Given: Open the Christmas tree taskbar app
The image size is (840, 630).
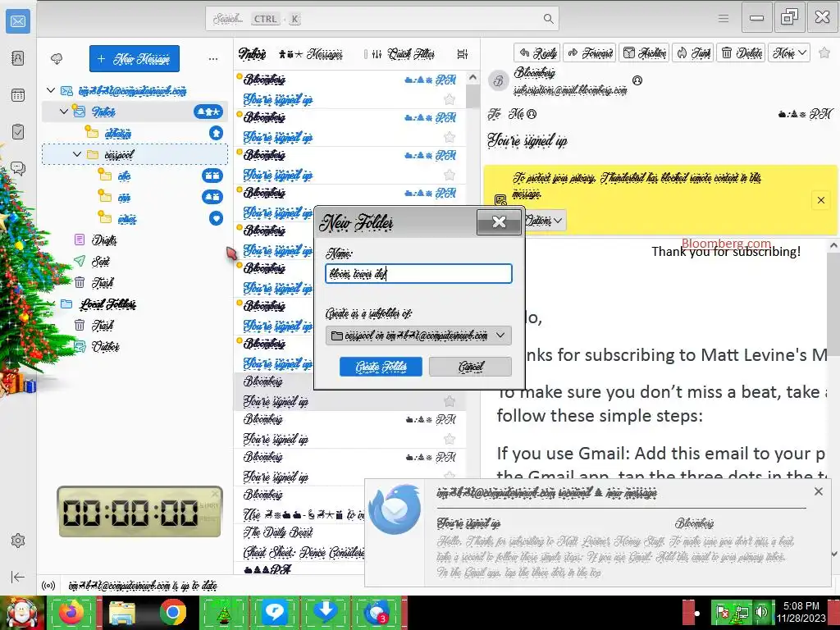Looking at the screenshot, I should coord(223,612).
